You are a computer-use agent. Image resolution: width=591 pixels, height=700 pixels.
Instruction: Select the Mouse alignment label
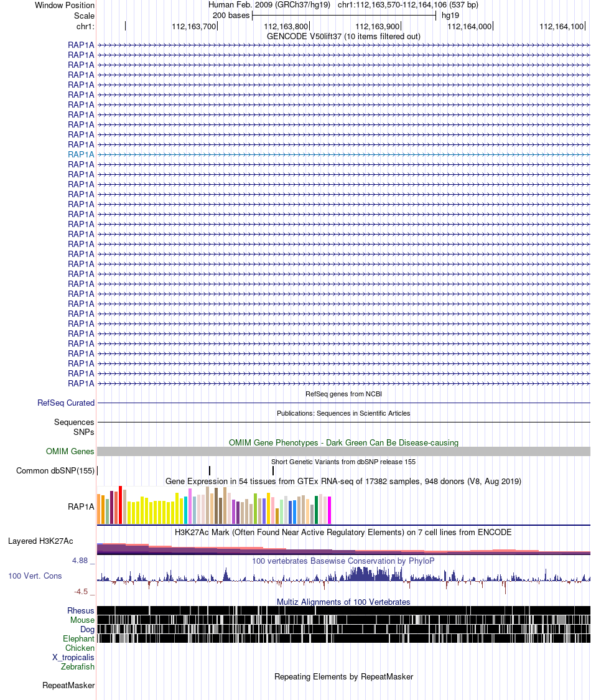[83, 620]
